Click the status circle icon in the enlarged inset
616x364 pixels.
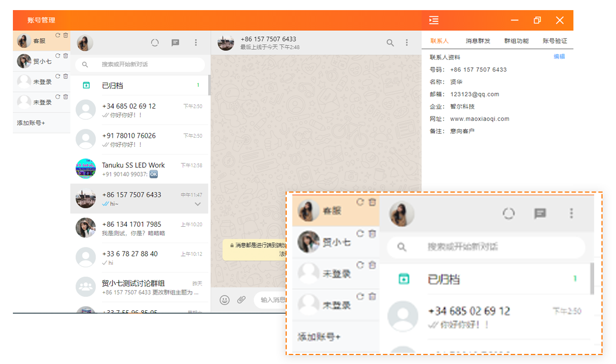click(508, 213)
